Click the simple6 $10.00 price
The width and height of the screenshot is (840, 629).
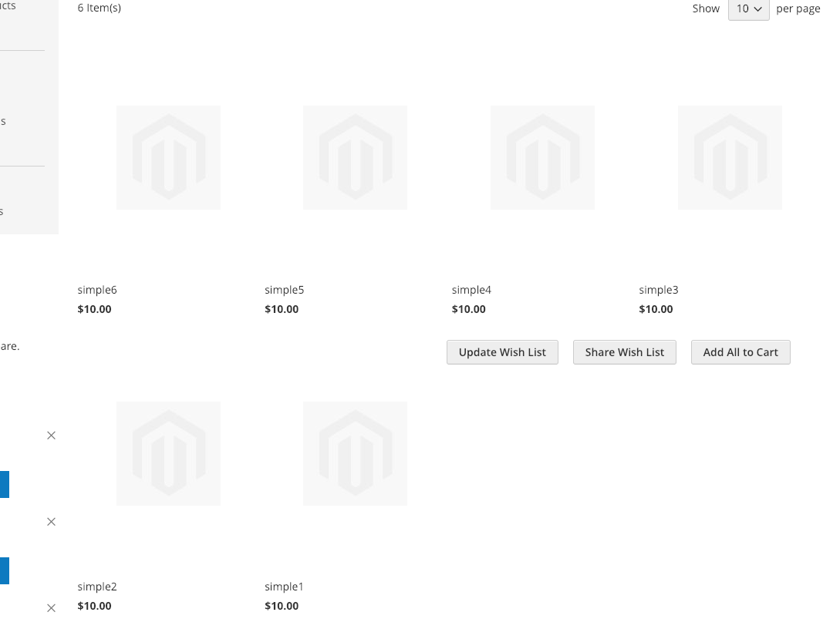pyautogui.click(x=94, y=309)
